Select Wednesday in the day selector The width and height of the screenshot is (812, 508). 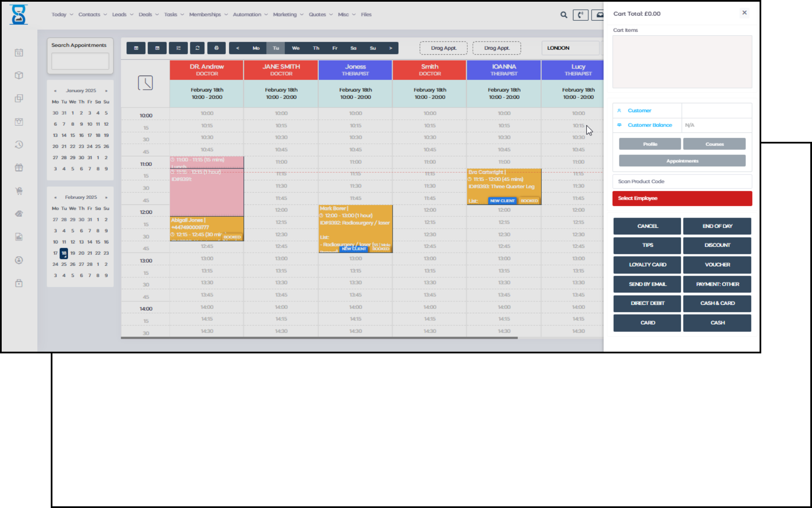pos(296,48)
